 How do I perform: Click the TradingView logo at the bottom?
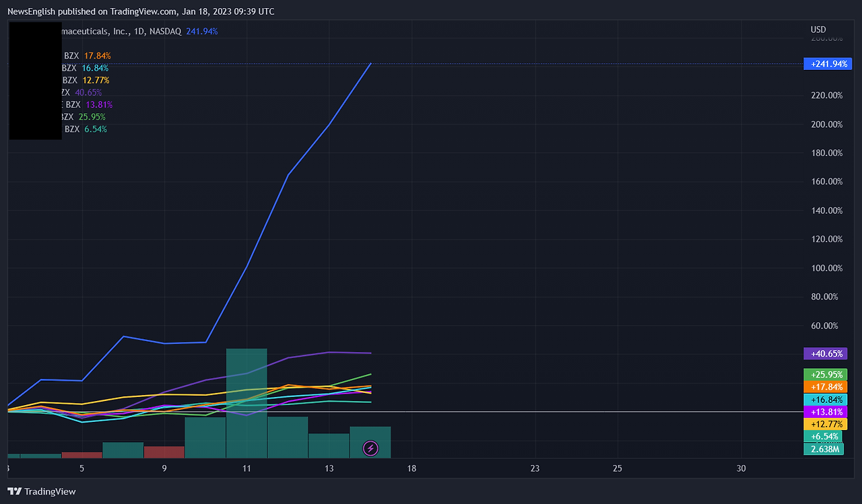pyautogui.click(x=42, y=492)
